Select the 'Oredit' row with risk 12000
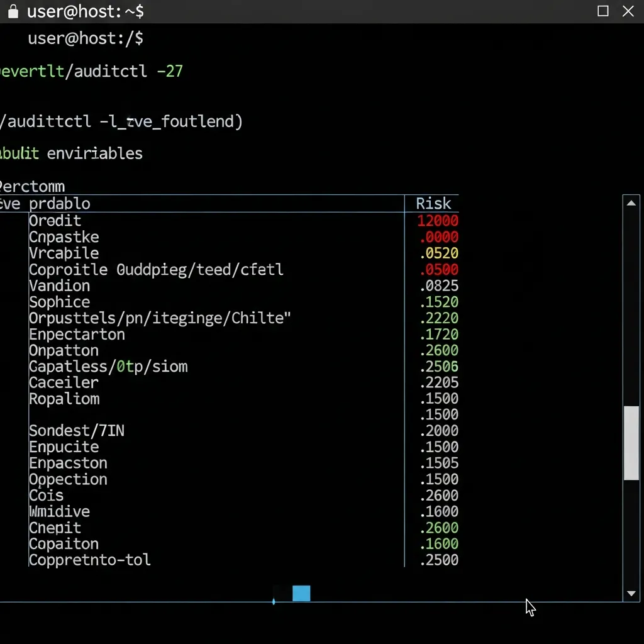 tap(55, 220)
